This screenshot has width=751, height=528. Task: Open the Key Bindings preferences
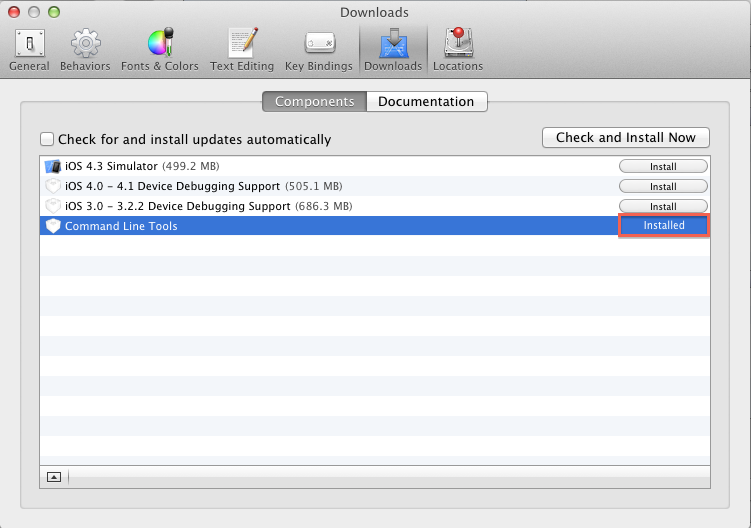pyautogui.click(x=319, y=50)
